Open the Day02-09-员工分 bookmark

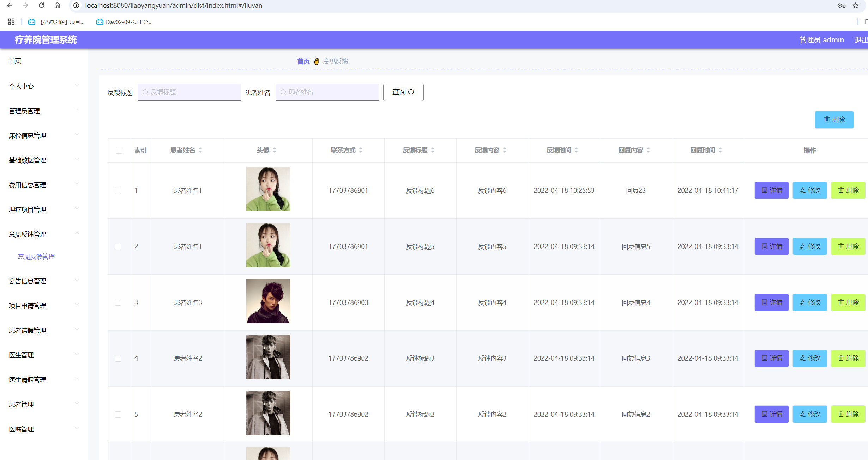pos(125,22)
